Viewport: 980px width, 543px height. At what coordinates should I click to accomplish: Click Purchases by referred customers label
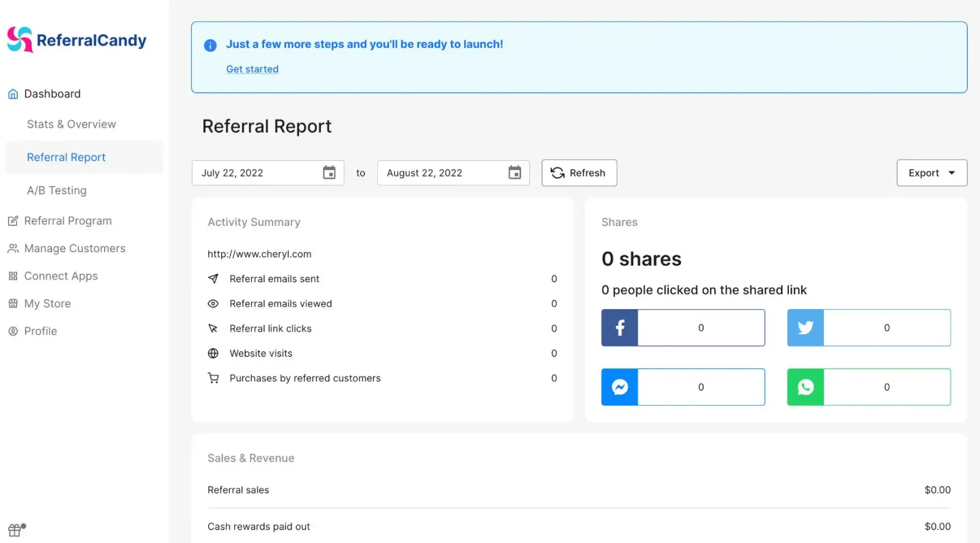tap(305, 378)
